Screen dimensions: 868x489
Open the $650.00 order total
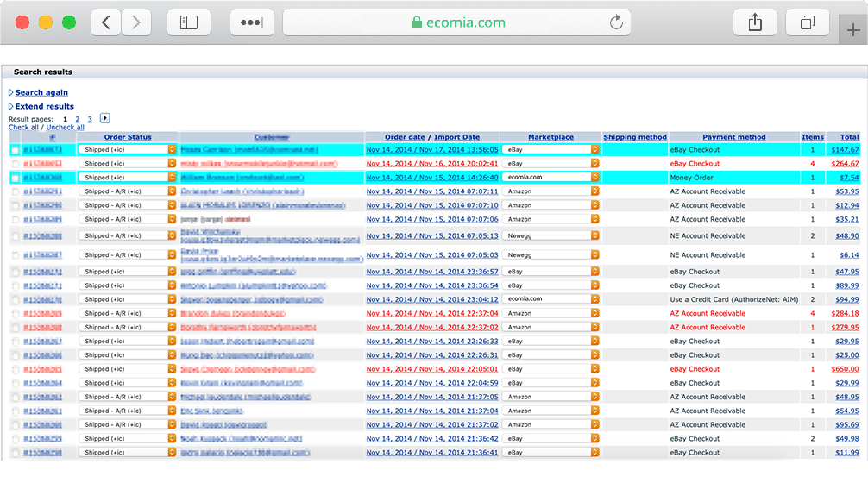pyautogui.click(x=845, y=369)
